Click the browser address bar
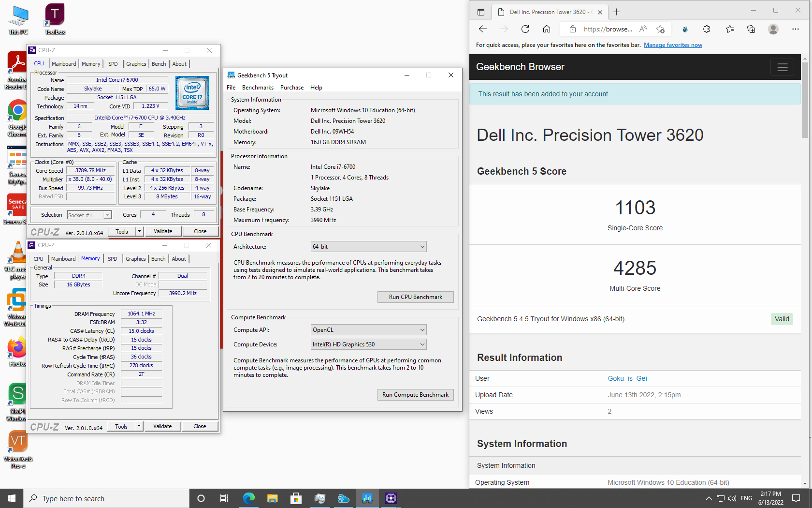812x508 pixels. pos(607,29)
